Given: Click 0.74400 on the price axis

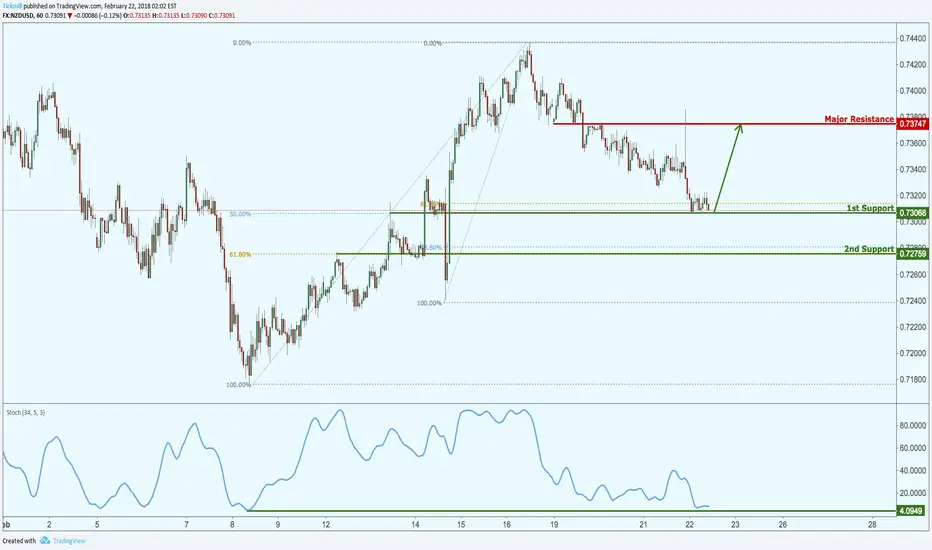Looking at the screenshot, I should point(912,38).
